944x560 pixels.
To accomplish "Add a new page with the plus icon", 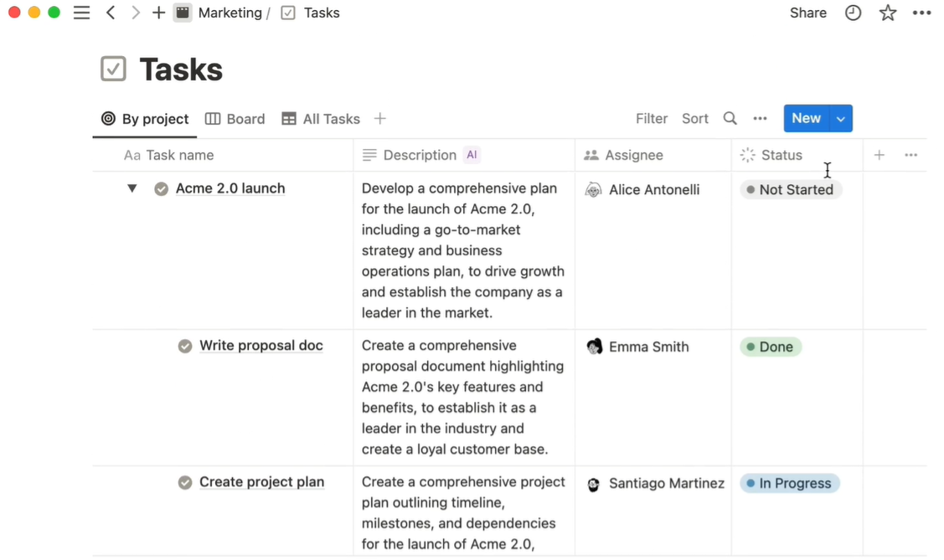I will click(158, 13).
